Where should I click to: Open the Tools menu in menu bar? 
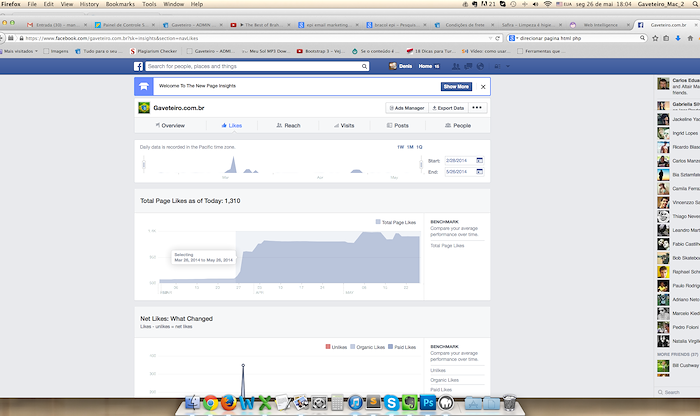[149, 4]
